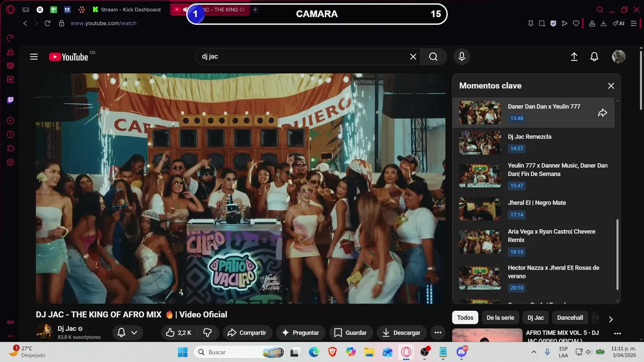Screen dimensions: 644x362
Task: Open settings gear in Opera sidebar
Action: 10,162
